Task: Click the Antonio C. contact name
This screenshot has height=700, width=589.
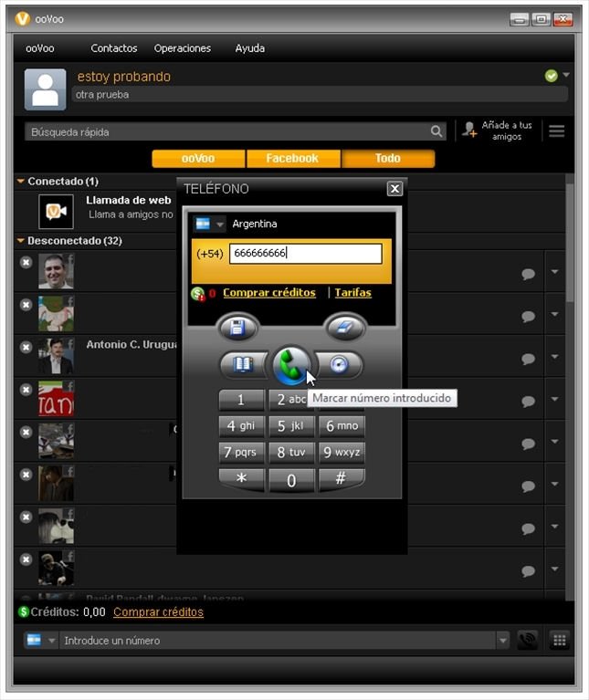Action: click(131, 345)
